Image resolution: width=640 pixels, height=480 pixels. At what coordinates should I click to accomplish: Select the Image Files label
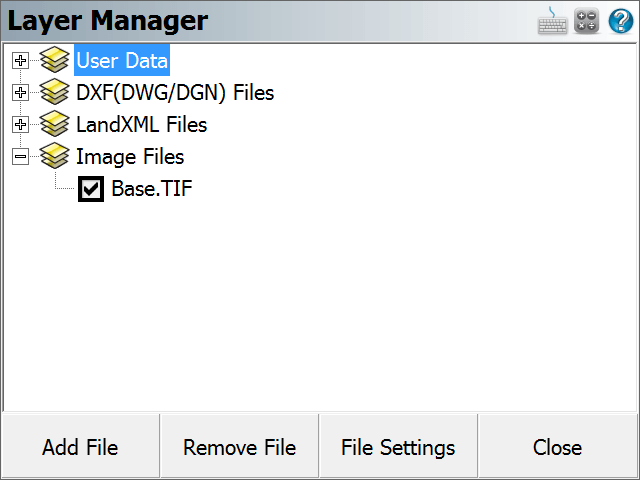pos(130,157)
